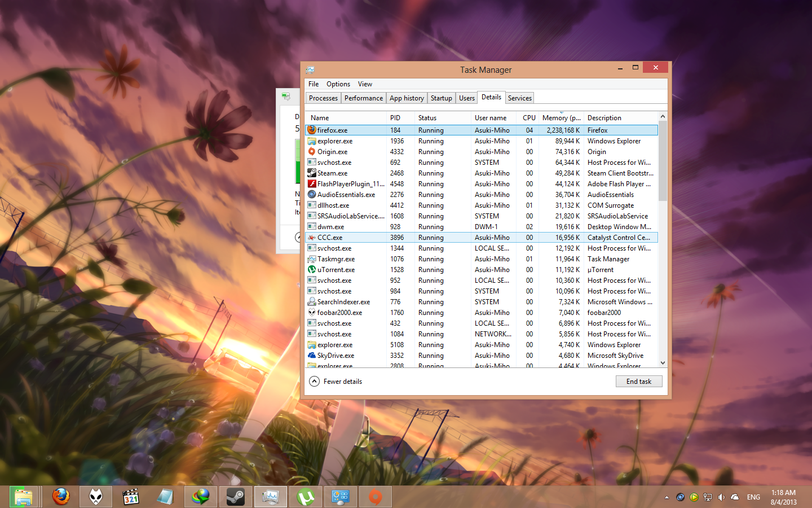Screen dimensions: 812x508
Task: Open the ENG input language selector
Action: (x=753, y=497)
